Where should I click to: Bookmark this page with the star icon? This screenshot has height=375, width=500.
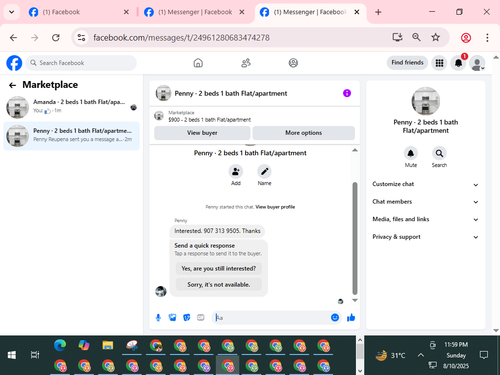(x=436, y=37)
